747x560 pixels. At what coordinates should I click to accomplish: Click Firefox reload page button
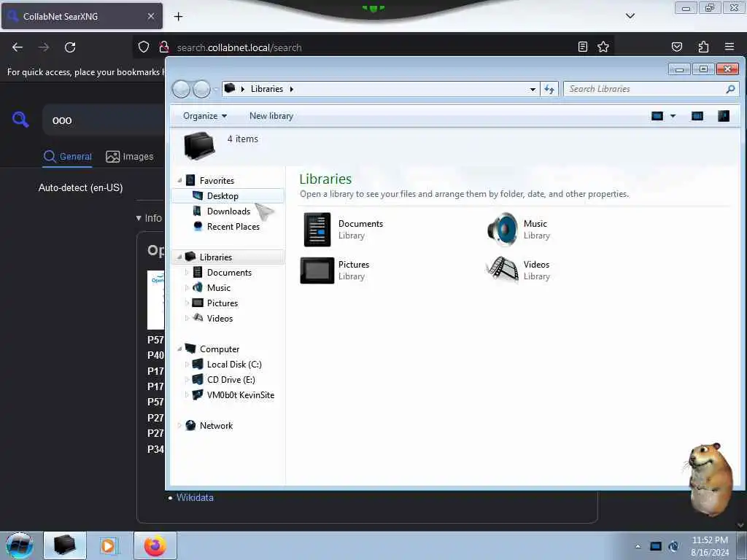[x=70, y=47]
